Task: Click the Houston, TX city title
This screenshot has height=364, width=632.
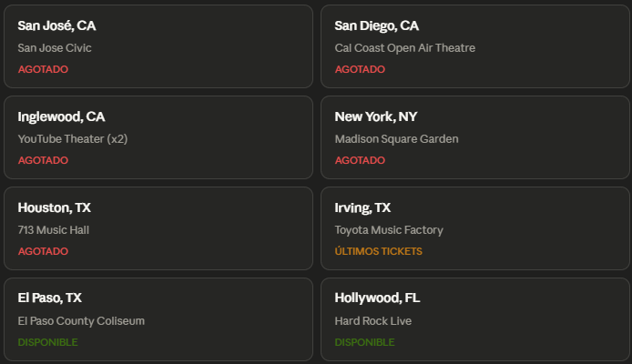Action: pyautogui.click(x=54, y=207)
